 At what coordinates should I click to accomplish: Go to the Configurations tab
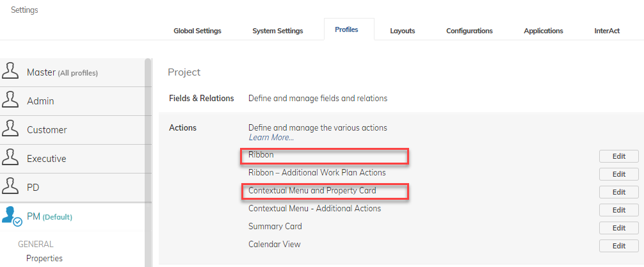pyautogui.click(x=469, y=31)
